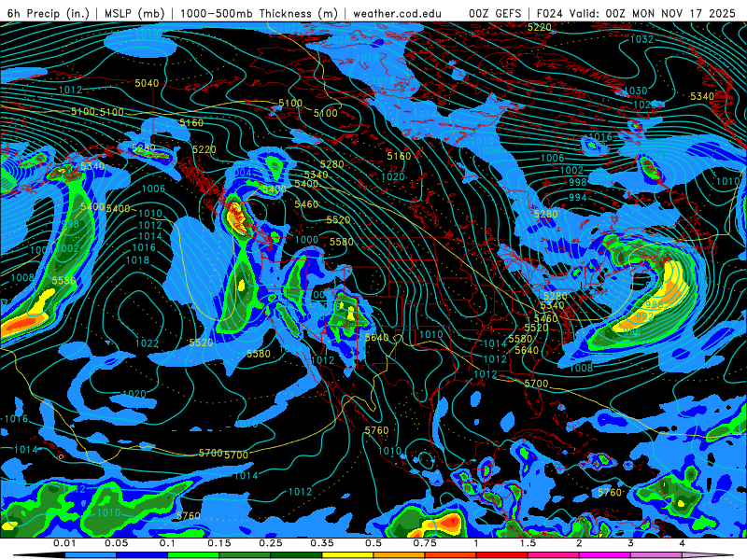Click the 1032 isobar label

(641, 39)
